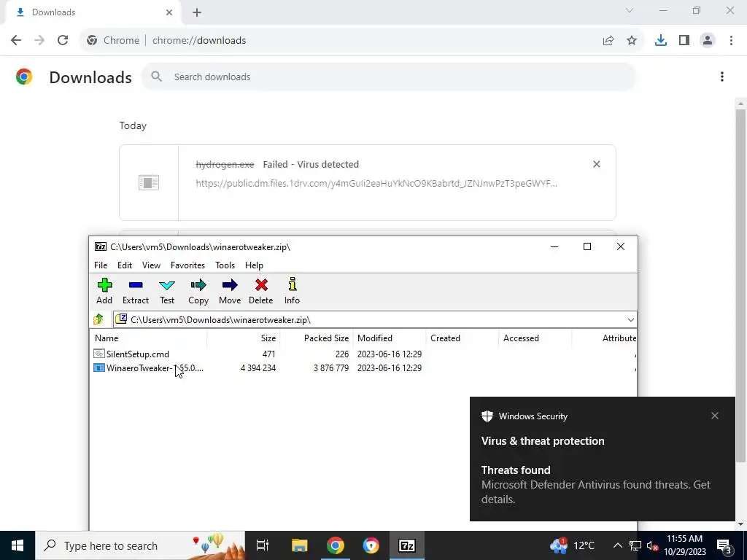747x560 pixels.
Task: Open the Edit menu in 7-Zip
Action: 125,265
